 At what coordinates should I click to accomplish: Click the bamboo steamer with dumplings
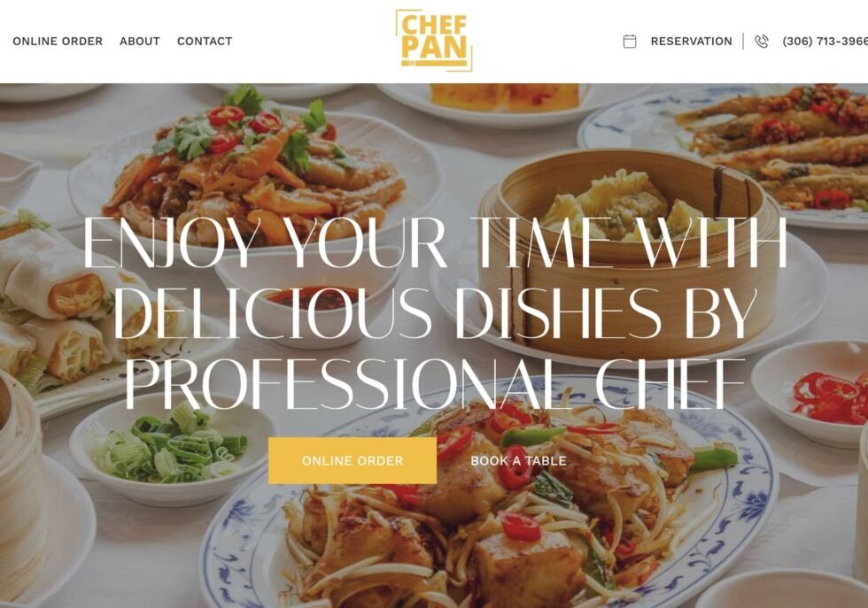[623, 249]
